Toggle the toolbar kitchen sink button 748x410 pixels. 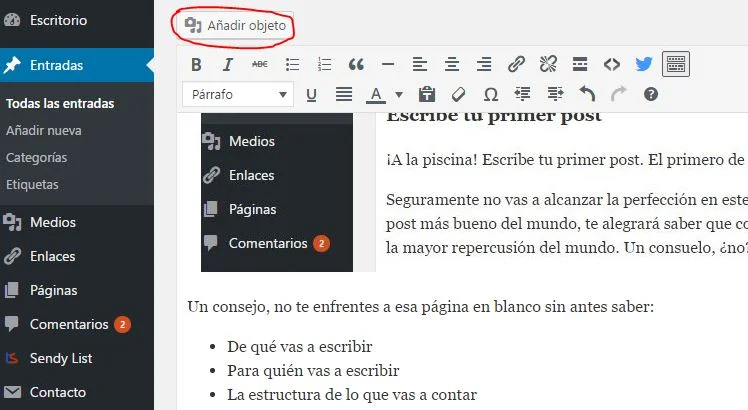[676, 64]
